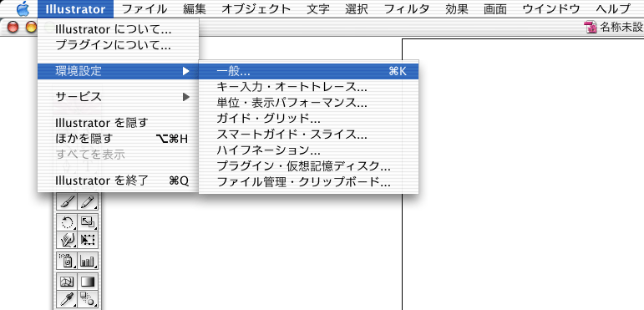The height and width of the screenshot is (310, 644).
Task: Click the red close window button
Action: (x=13, y=28)
